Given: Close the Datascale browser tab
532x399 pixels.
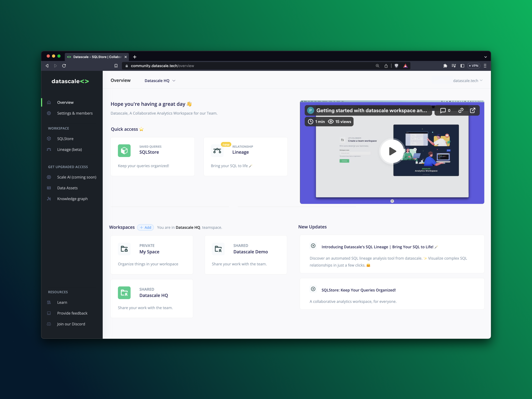Looking at the screenshot, I should 126,57.
